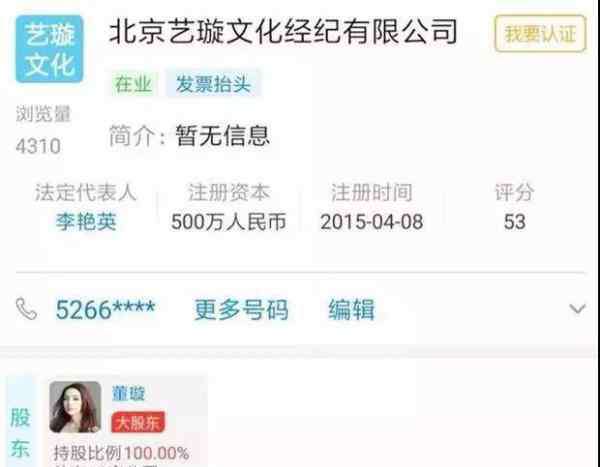Click the registration date 2015-04-08

click(x=372, y=222)
